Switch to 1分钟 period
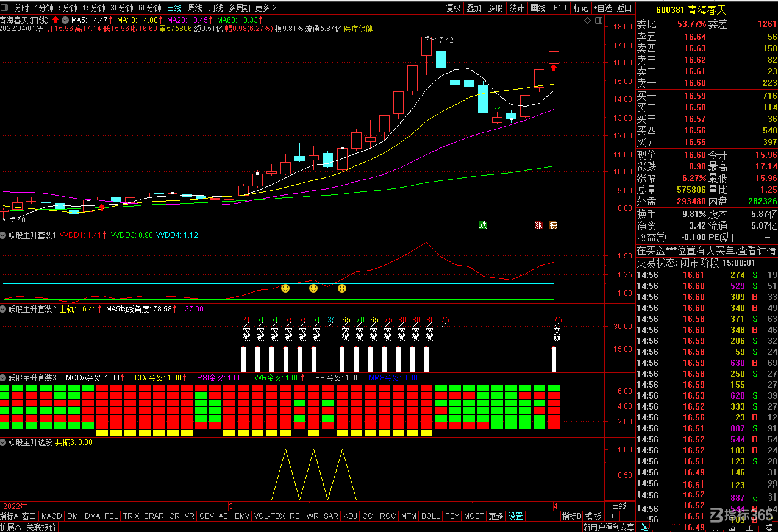 [x=44, y=8]
